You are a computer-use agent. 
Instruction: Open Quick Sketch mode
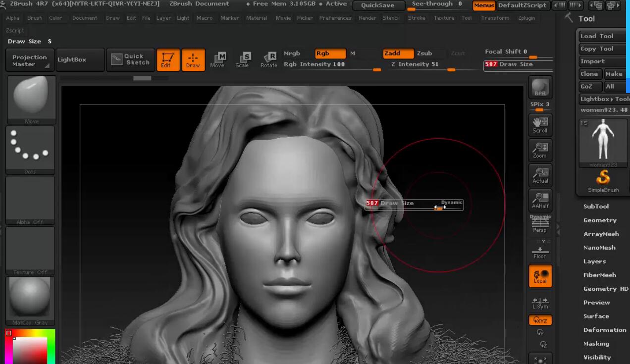click(130, 59)
